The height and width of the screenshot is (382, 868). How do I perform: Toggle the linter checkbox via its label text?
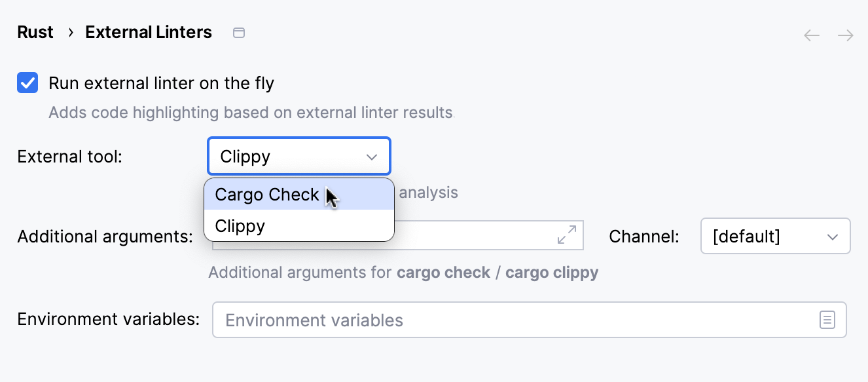point(161,83)
